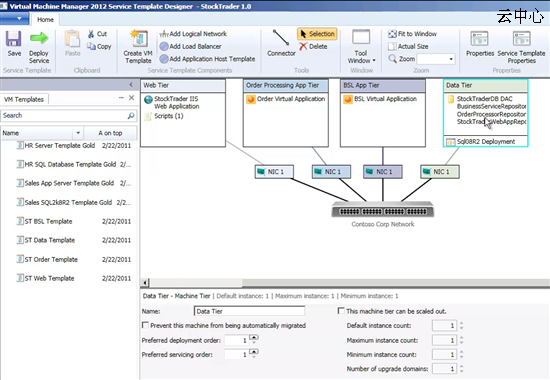
Task: Click the Save icon in the ribbon
Action: click(13, 39)
